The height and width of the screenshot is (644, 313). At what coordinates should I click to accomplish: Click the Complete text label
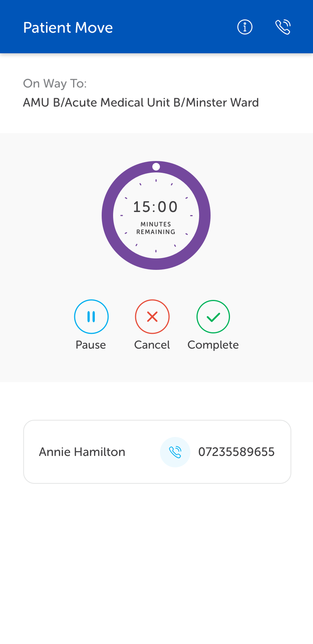(213, 345)
